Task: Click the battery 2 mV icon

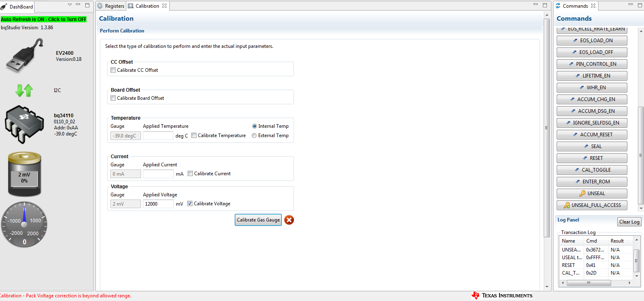Action: click(x=24, y=174)
